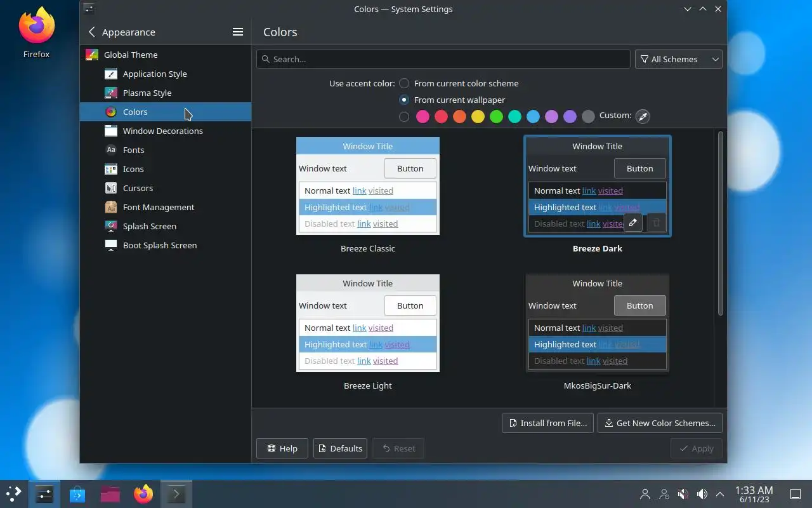Open Help at the bottom left
The width and height of the screenshot is (812, 508).
click(x=282, y=448)
